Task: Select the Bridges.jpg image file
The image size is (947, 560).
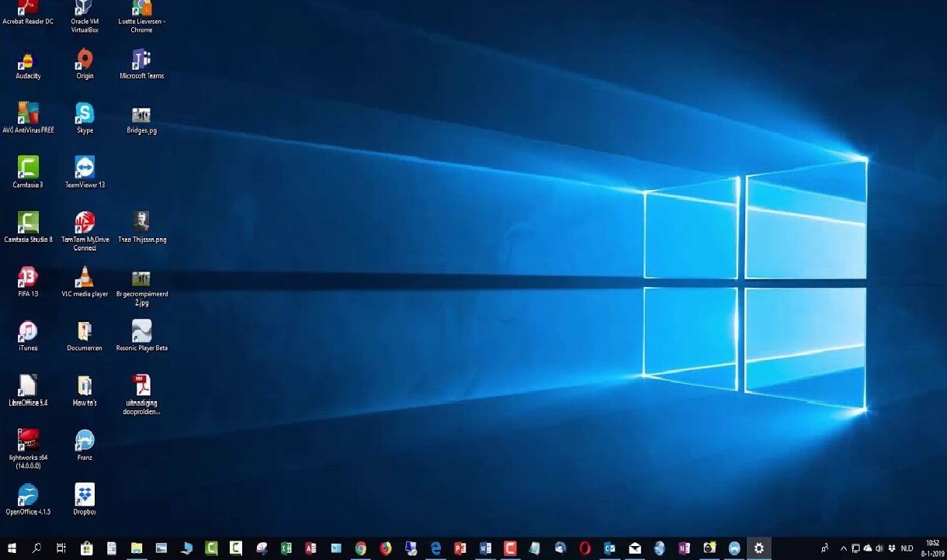Action: (x=141, y=120)
